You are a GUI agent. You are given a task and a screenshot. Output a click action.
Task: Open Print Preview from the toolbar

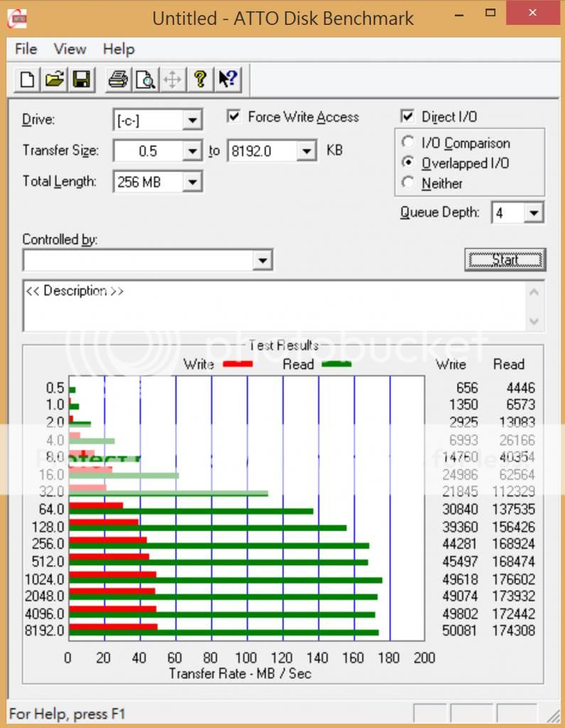coord(145,80)
